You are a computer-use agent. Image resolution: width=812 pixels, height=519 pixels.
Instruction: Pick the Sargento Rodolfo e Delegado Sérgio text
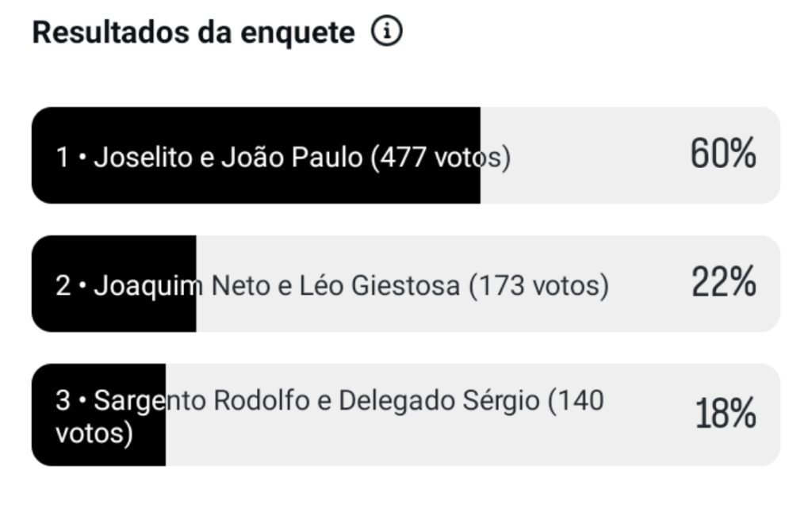(316, 400)
